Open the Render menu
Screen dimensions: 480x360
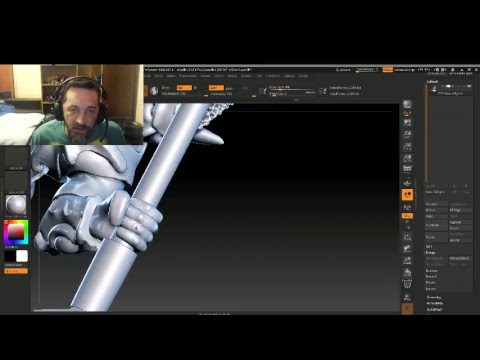point(205,76)
